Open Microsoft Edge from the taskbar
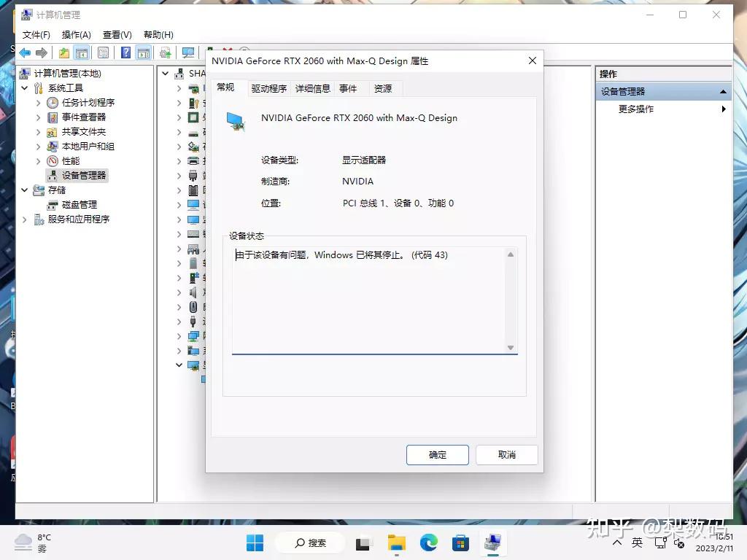 [429, 542]
